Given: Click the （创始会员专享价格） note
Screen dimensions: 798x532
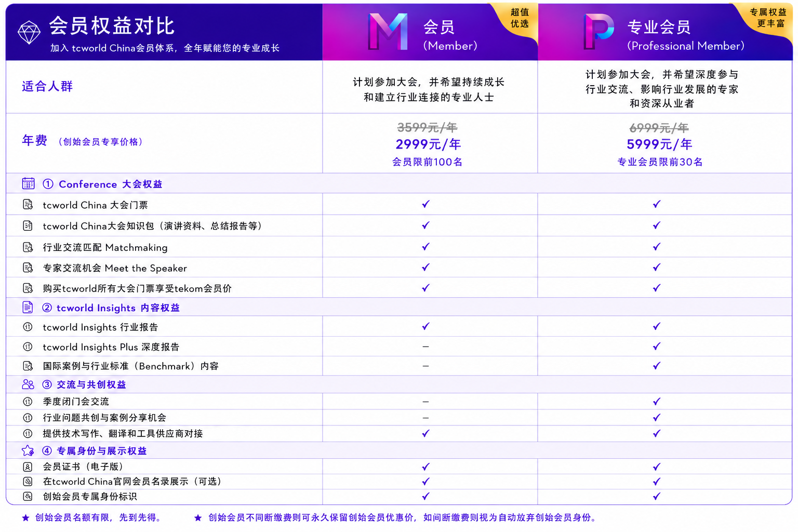Looking at the screenshot, I should pos(100,142).
